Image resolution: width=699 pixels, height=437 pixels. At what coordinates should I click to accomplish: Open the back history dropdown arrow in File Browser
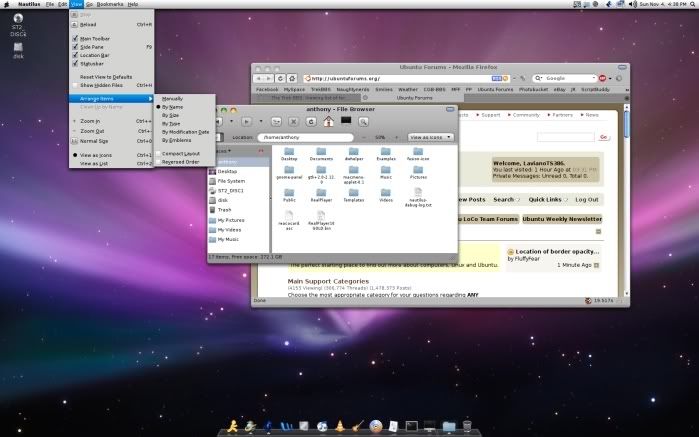coord(231,121)
